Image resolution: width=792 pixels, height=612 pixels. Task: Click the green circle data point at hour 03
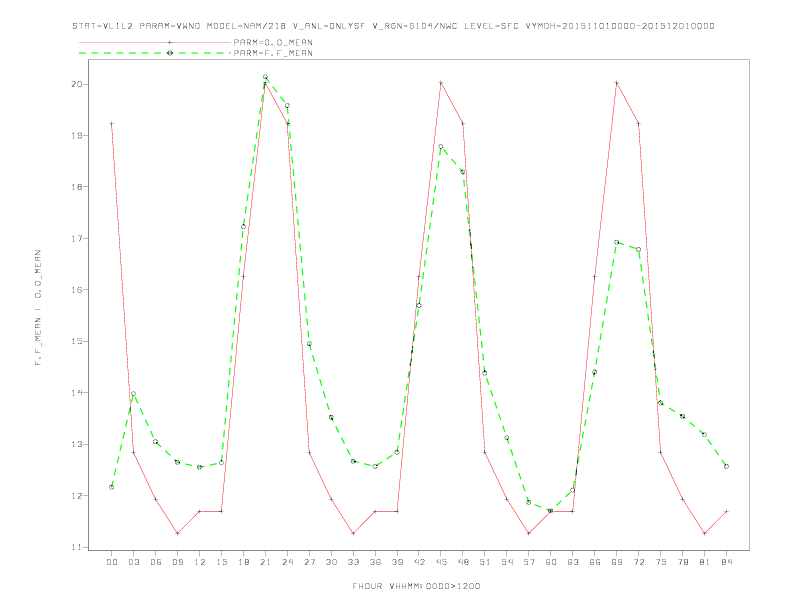[133, 394]
